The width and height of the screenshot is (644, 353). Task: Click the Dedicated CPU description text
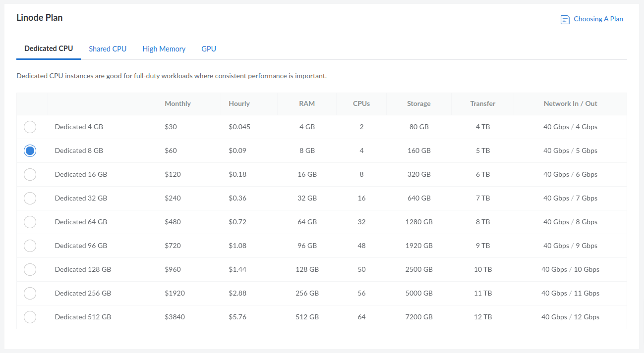[x=172, y=76]
